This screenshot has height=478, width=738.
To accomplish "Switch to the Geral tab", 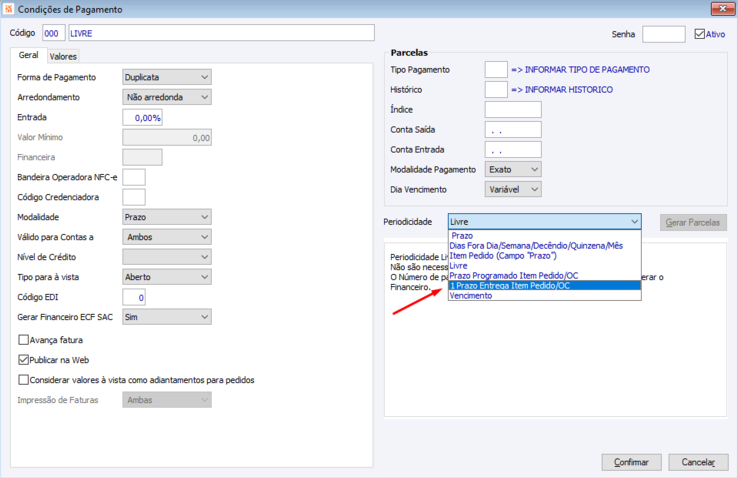I will click(28, 55).
